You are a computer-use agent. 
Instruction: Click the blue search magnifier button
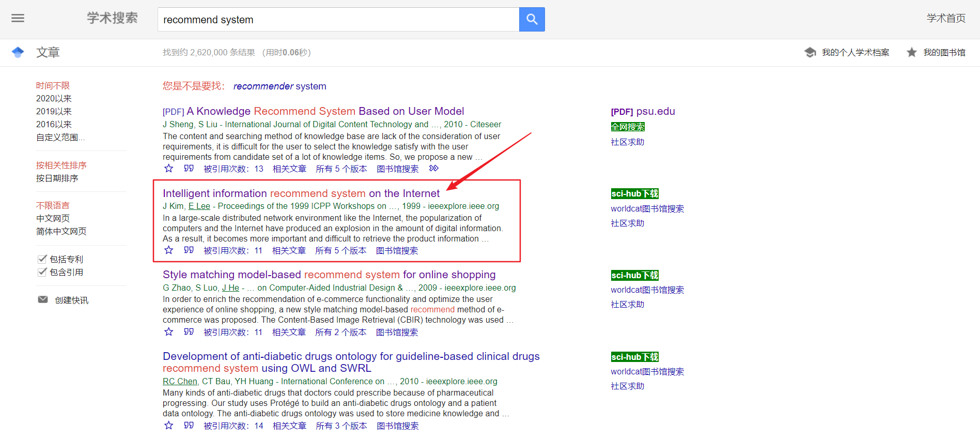pyautogui.click(x=532, y=20)
